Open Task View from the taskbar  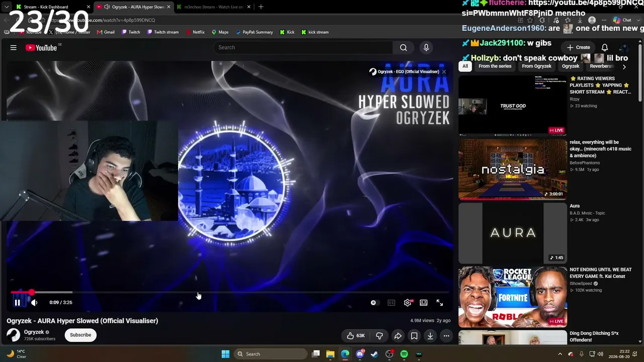[315, 354]
